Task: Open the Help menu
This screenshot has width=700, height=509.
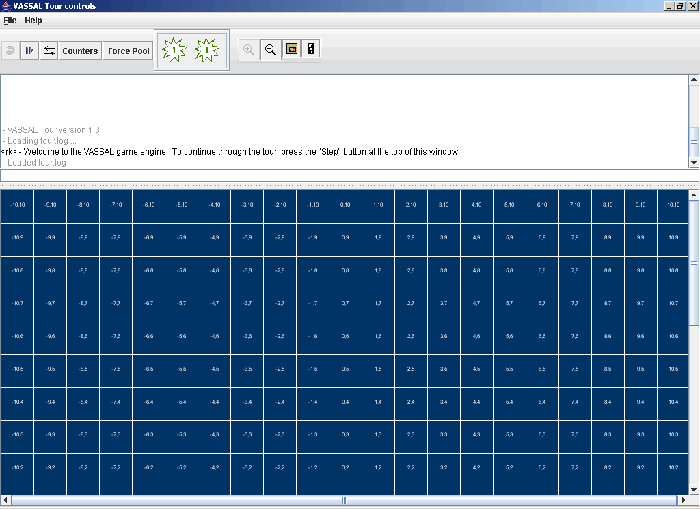Action: coord(33,20)
